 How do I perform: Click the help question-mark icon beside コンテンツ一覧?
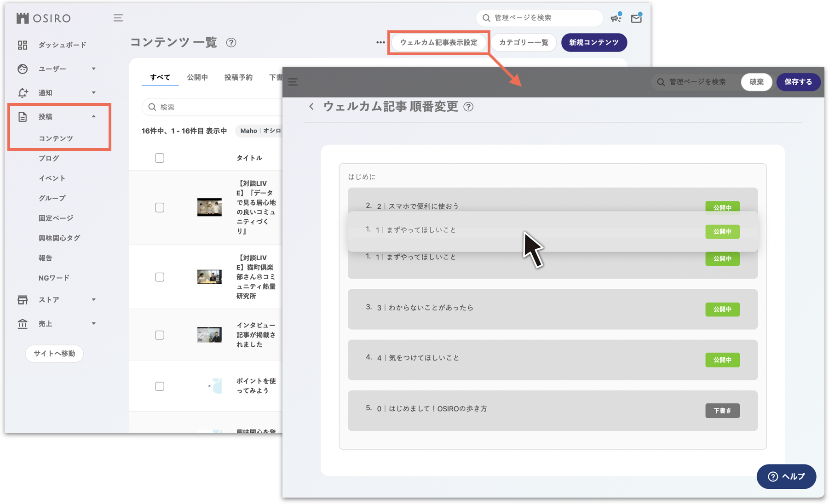click(232, 43)
